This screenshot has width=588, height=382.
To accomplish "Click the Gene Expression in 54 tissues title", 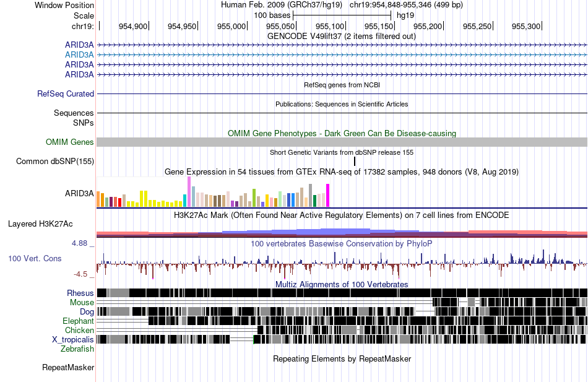I will (342, 172).
